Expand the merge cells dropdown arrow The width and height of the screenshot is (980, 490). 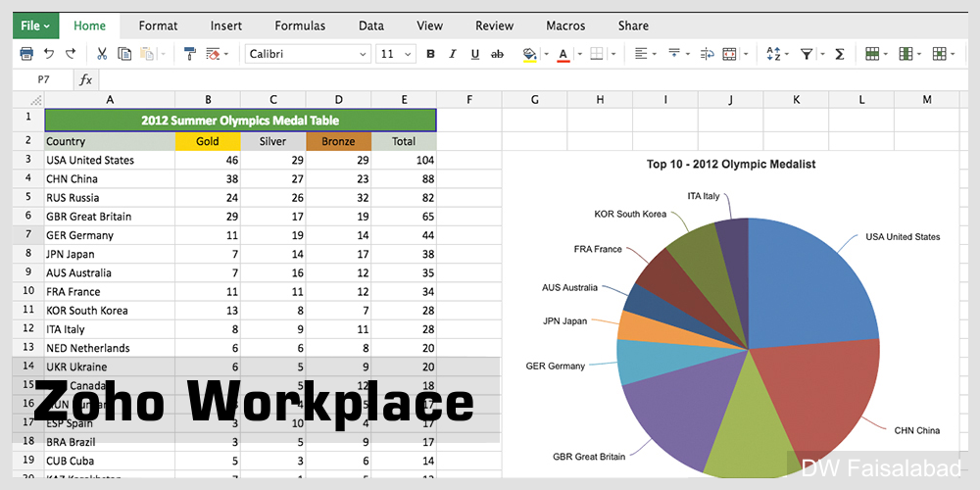click(x=746, y=54)
